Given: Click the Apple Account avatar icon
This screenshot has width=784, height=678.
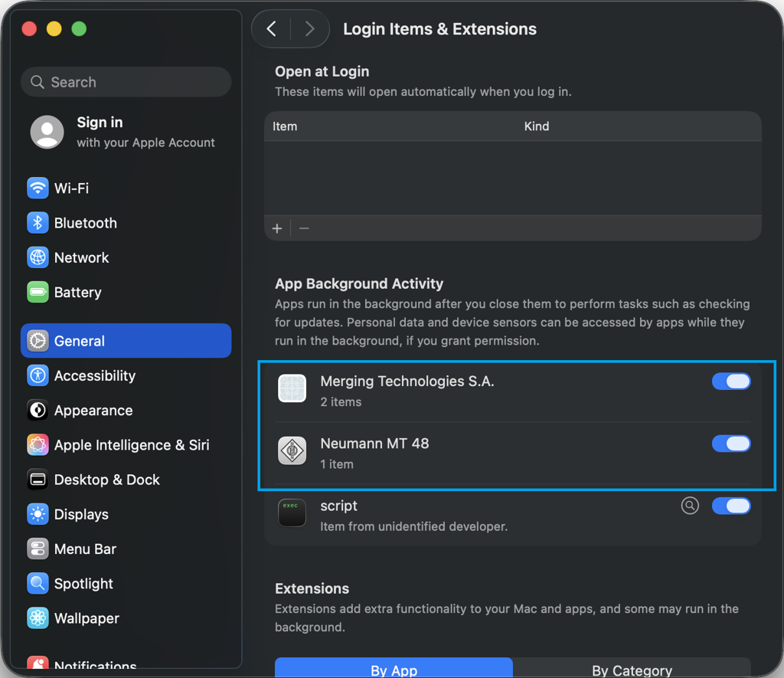Looking at the screenshot, I should pyautogui.click(x=47, y=132).
